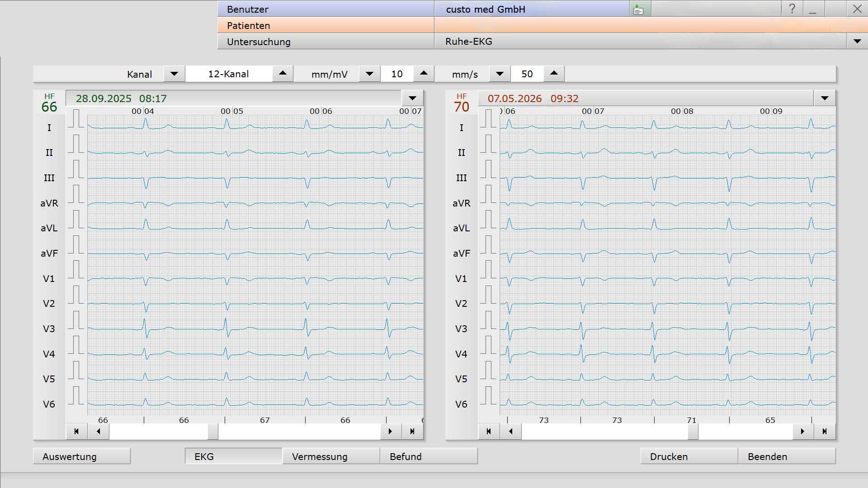Open the help question mark icon
This screenshot has height=488, width=868.
[792, 9]
